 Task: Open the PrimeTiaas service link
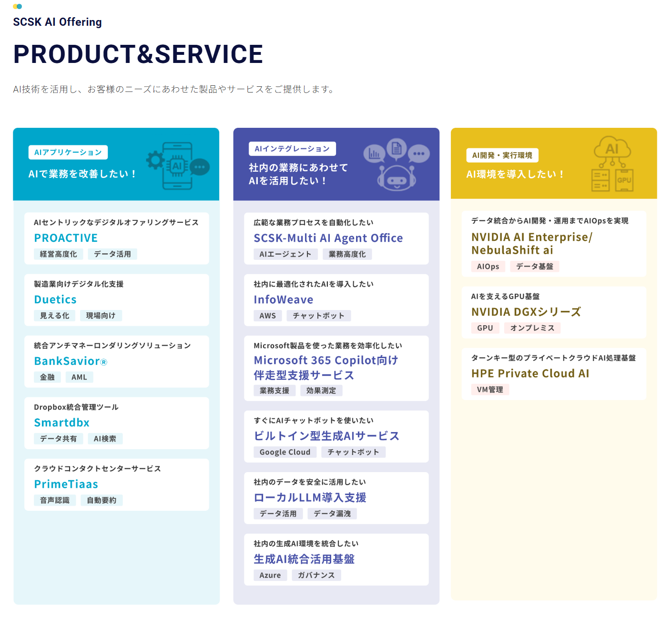66,484
